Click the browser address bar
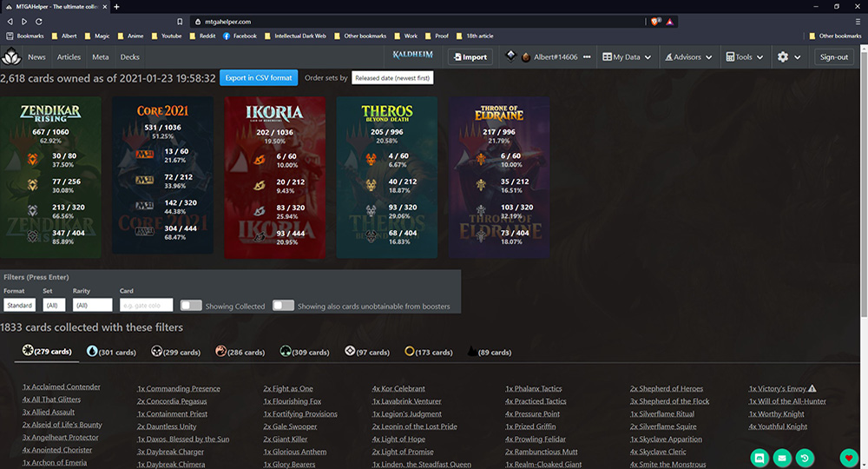The image size is (868, 469). point(418,22)
